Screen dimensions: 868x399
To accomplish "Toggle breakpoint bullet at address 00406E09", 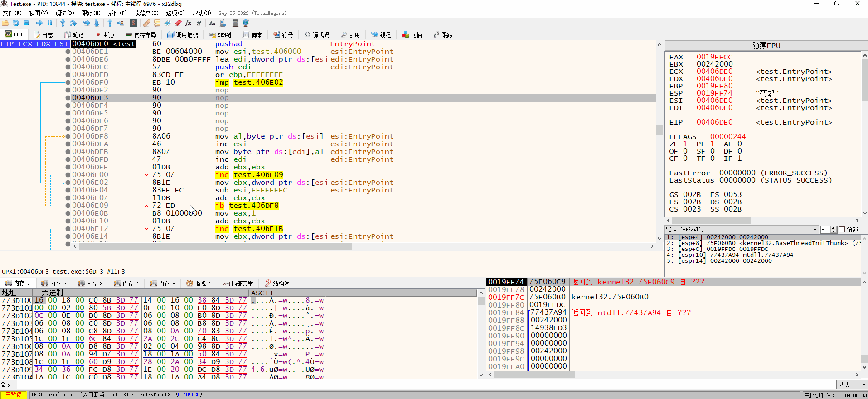I will click(x=68, y=206).
